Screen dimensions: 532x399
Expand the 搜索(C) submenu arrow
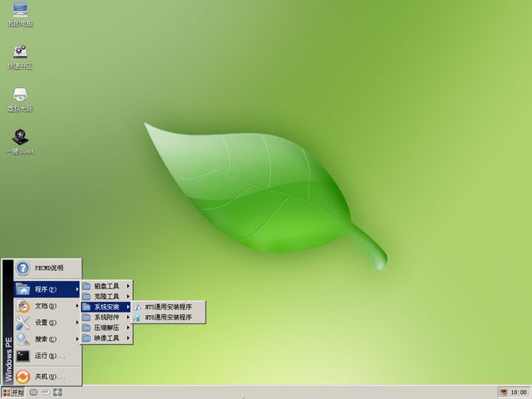coord(77,339)
